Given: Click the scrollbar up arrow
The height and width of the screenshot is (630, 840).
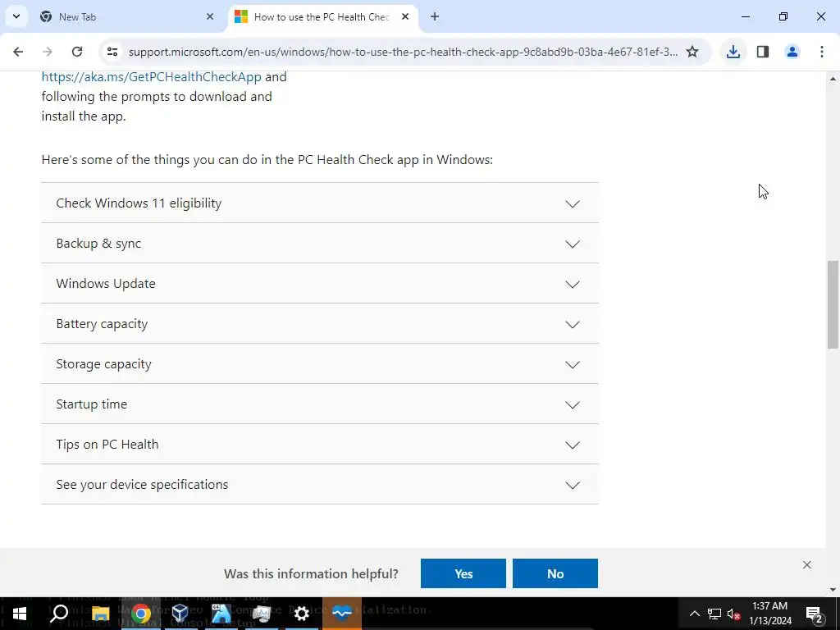Looking at the screenshot, I should click(833, 79).
